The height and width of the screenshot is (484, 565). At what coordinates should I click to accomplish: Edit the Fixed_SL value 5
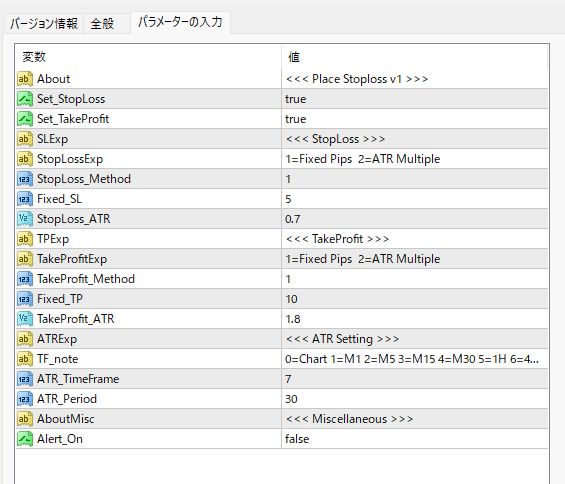click(x=414, y=199)
